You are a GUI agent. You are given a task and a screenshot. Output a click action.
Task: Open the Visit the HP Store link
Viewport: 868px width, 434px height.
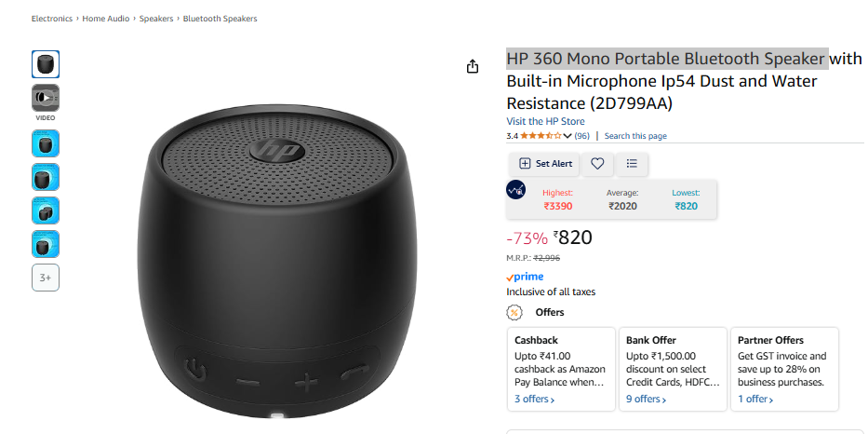tap(545, 121)
